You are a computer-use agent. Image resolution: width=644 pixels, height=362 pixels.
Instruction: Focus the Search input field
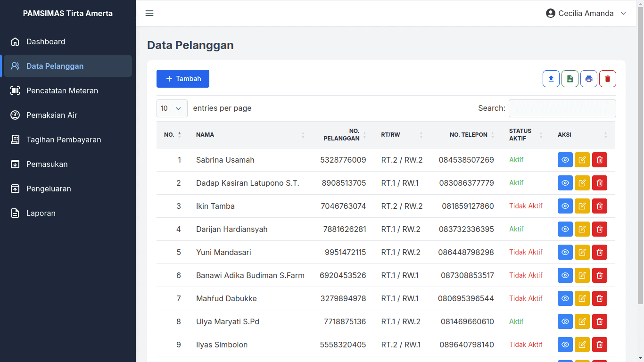point(562,108)
